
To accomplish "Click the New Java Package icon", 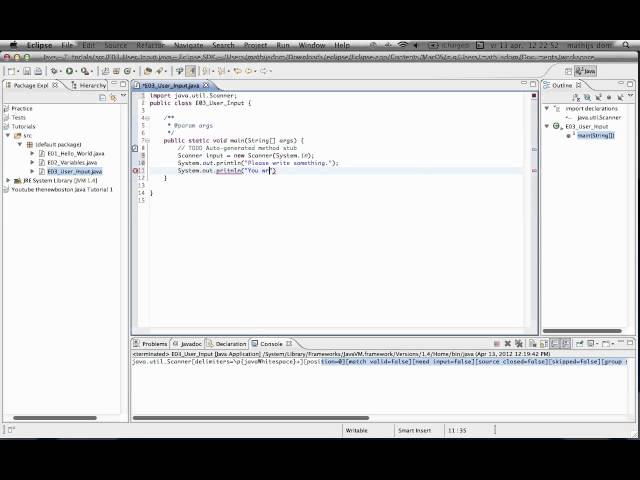I will [x=116, y=71].
